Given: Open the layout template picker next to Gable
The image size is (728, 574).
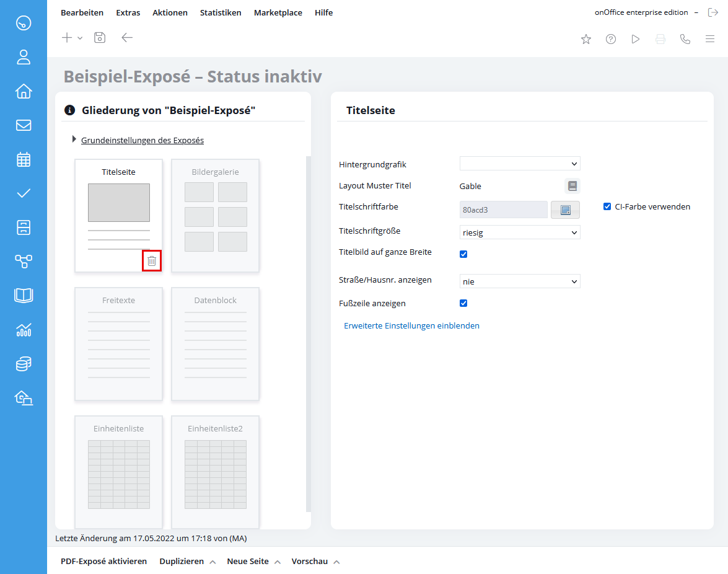Looking at the screenshot, I should [x=572, y=186].
